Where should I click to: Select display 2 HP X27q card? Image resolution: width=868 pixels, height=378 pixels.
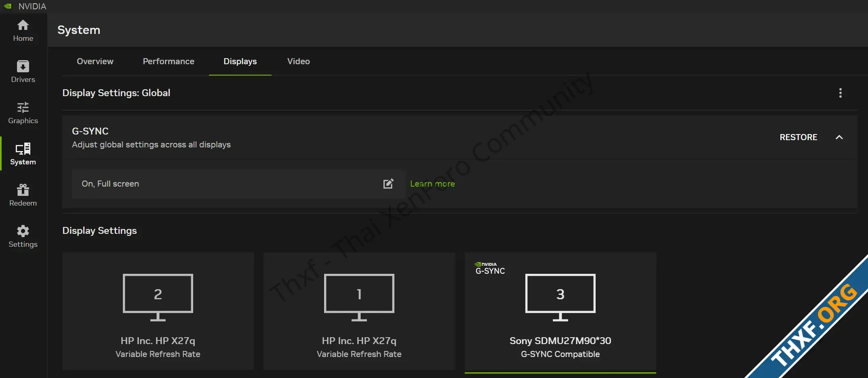[x=158, y=311]
